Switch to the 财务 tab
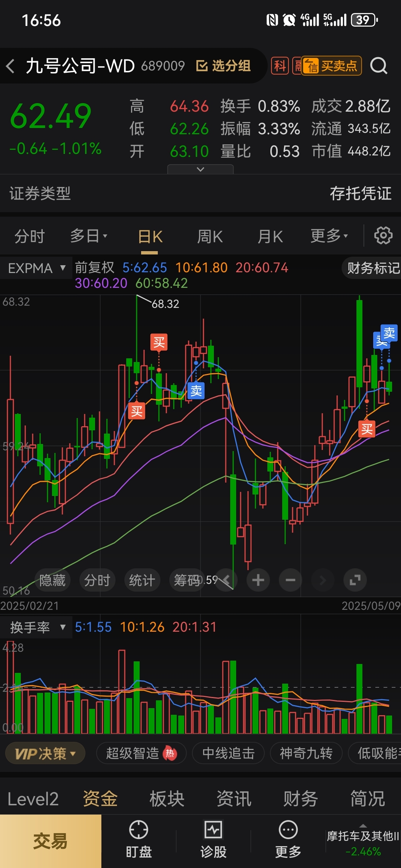Image resolution: width=401 pixels, height=868 pixels. click(301, 799)
